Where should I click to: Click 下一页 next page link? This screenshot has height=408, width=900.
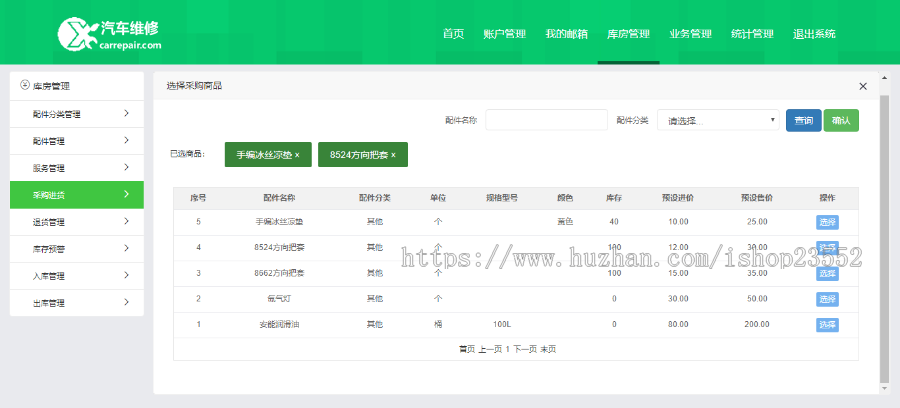[525, 349]
